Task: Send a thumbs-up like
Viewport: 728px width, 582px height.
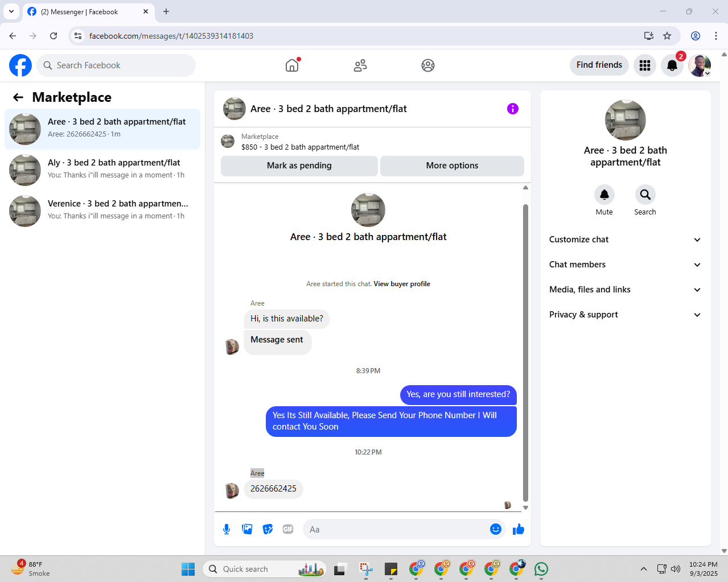Action: (518, 529)
